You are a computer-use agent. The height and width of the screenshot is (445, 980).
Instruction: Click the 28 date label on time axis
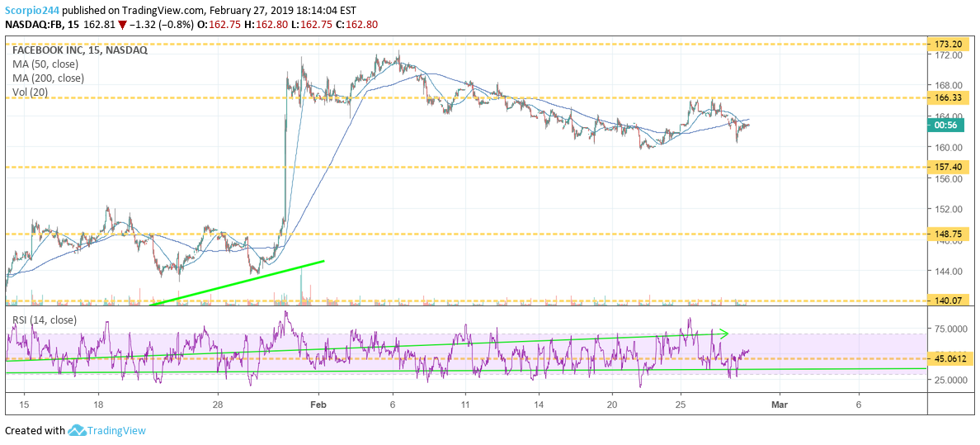(x=218, y=404)
